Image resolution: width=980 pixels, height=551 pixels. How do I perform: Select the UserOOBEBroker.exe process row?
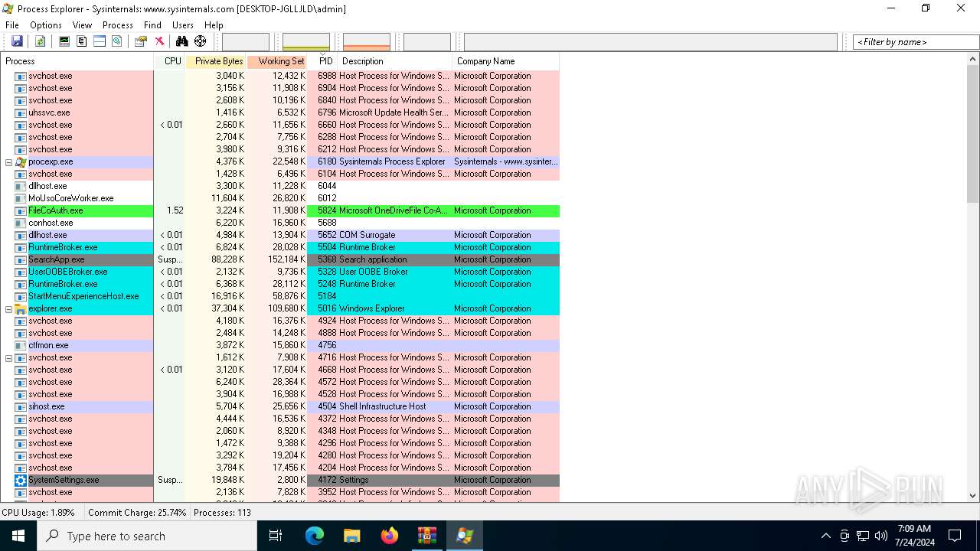click(x=280, y=272)
